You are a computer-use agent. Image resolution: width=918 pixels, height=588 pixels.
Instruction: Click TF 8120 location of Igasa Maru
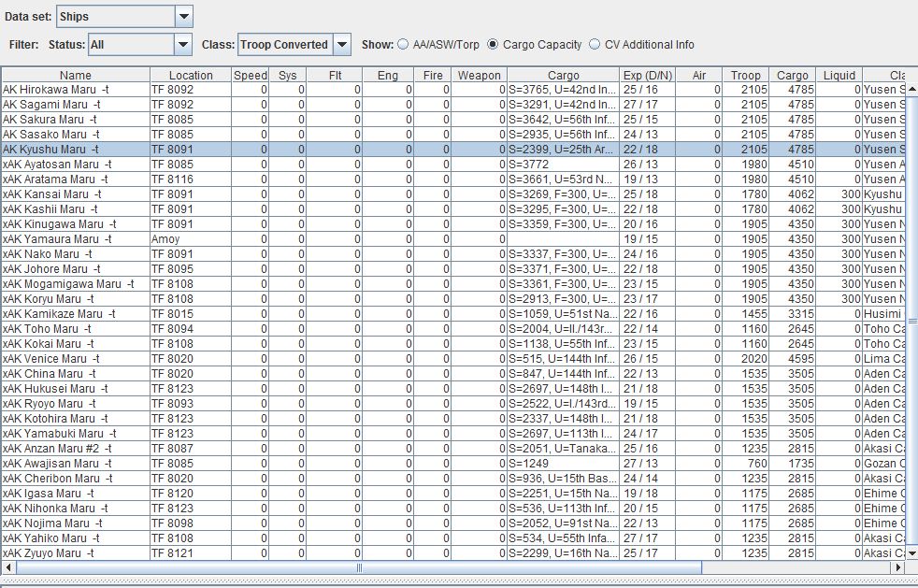(x=191, y=494)
